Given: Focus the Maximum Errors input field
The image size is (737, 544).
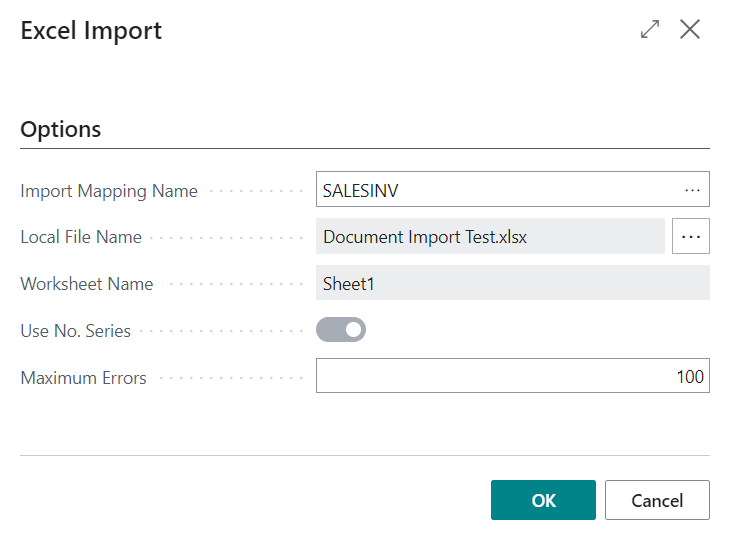Looking at the screenshot, I should [512, 377].
